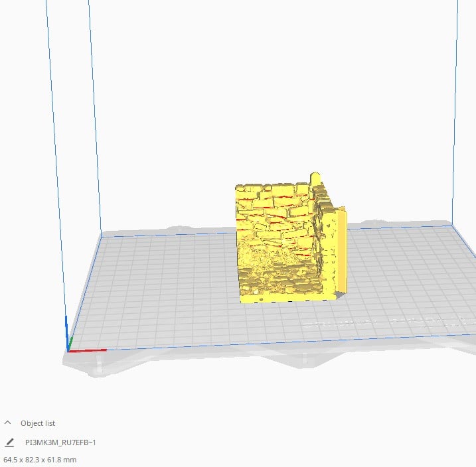Image resolution: width=476 pixels, height=467 pixels.
Task: Click the right vertical build volume edge line
Action: click(x=455, y=112)
